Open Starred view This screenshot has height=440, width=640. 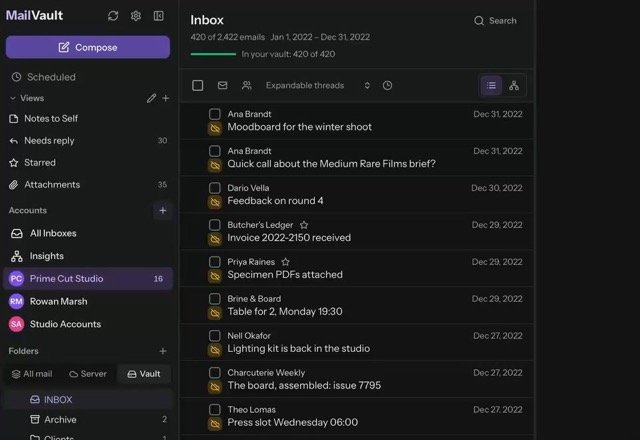pyautogui.click(x=88, y=162)
